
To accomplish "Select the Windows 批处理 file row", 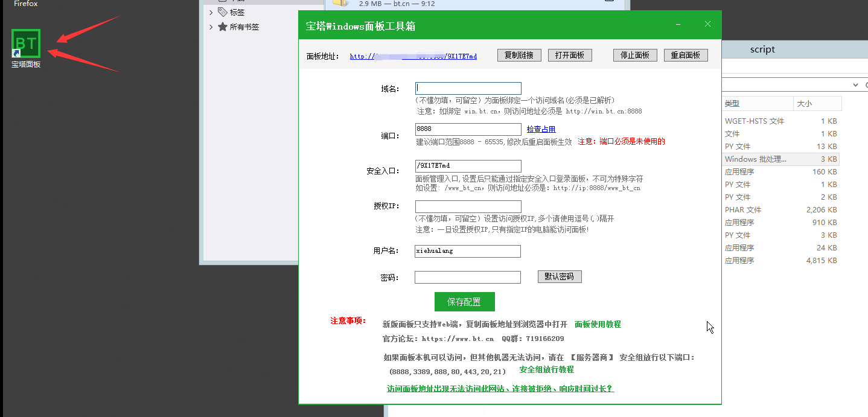I will pyautogui.click(x=781, y=159).
